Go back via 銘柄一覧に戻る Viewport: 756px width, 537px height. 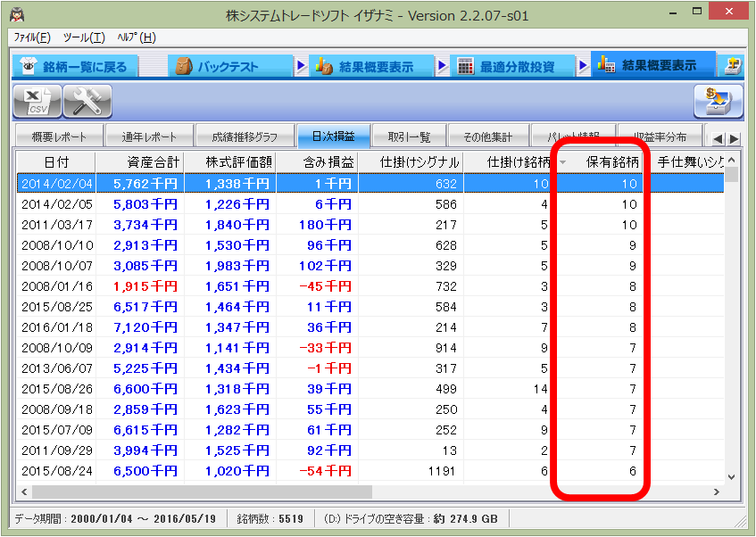pos(75,66)
